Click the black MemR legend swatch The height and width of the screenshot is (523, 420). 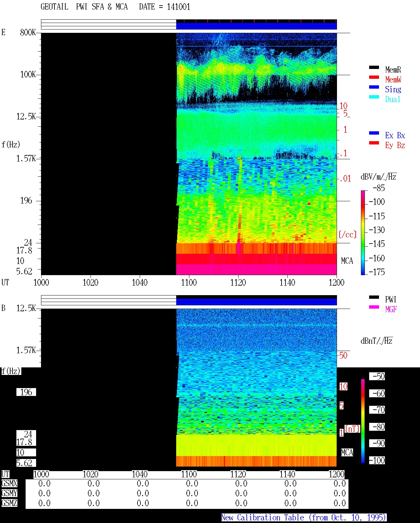coord(374,67)
